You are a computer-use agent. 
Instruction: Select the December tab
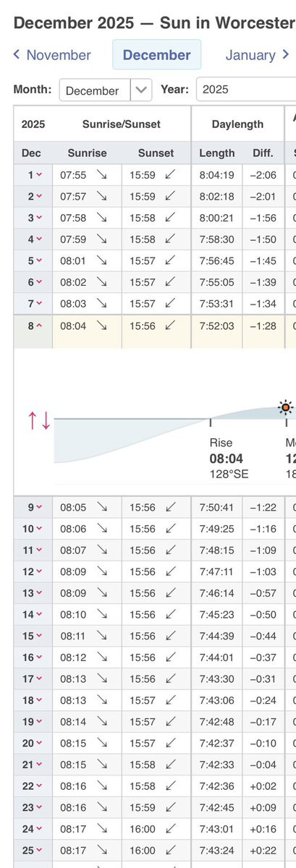(157, 55)
